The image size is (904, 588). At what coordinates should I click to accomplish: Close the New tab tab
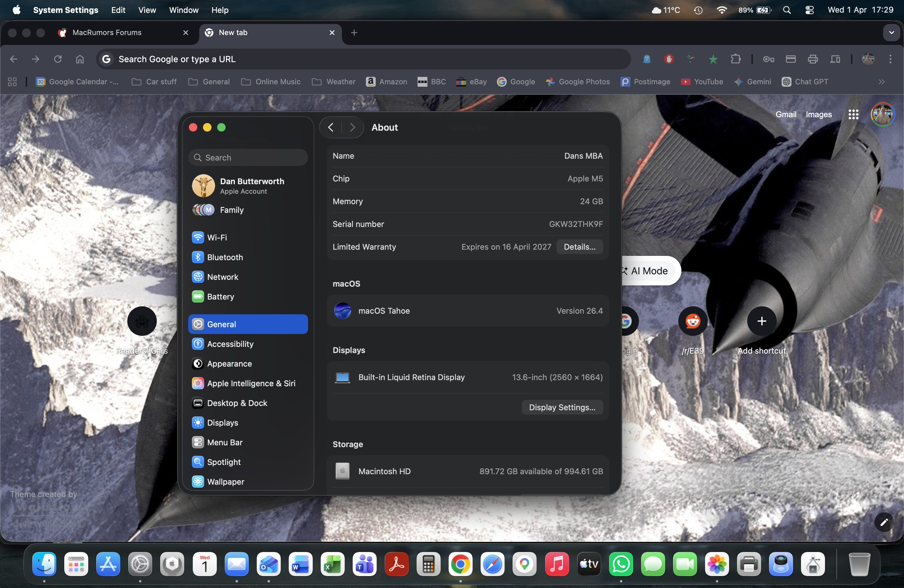332,33
